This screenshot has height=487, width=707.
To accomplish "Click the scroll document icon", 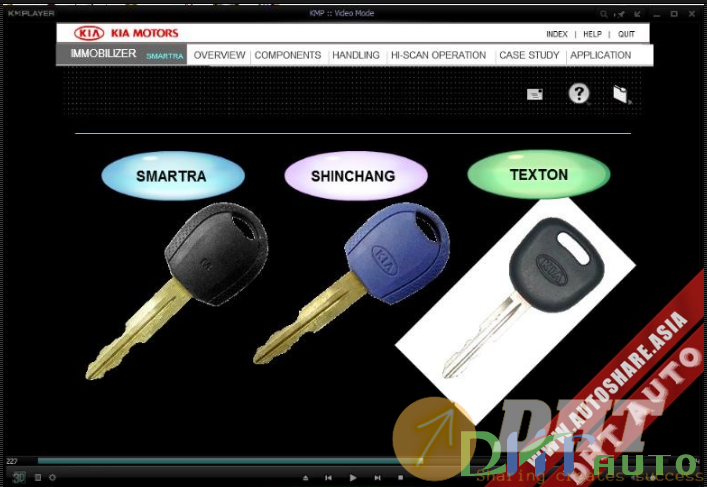I will point(621,94).
